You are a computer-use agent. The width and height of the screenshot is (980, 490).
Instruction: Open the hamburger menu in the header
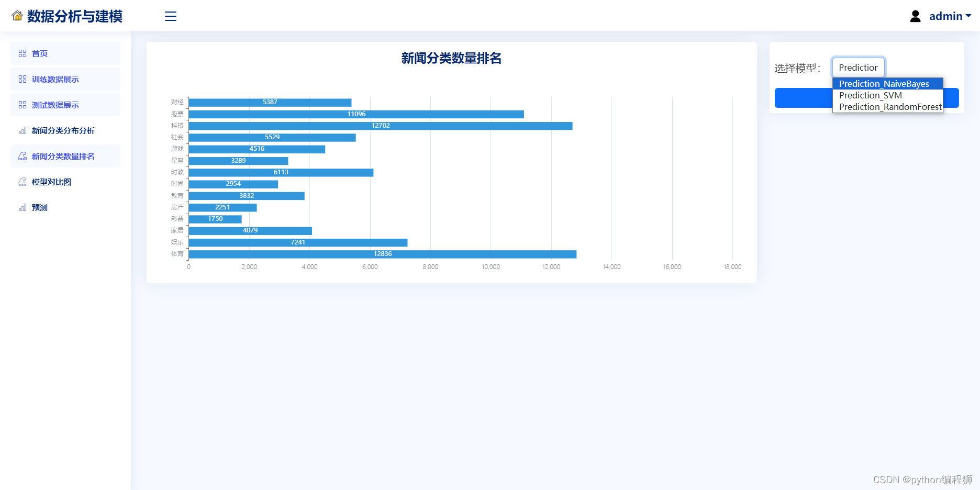(170, 16)
